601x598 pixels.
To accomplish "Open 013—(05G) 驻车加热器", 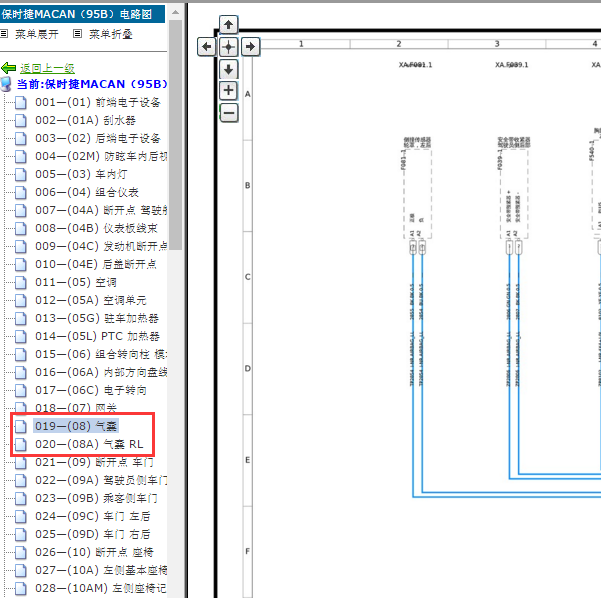I will point(97,319).
